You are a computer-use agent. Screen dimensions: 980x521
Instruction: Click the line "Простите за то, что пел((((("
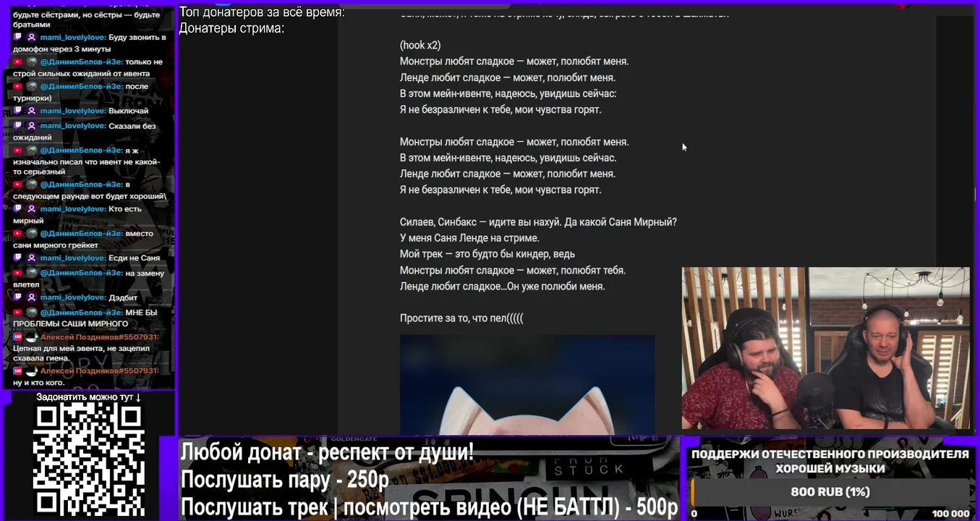point(461,318)
